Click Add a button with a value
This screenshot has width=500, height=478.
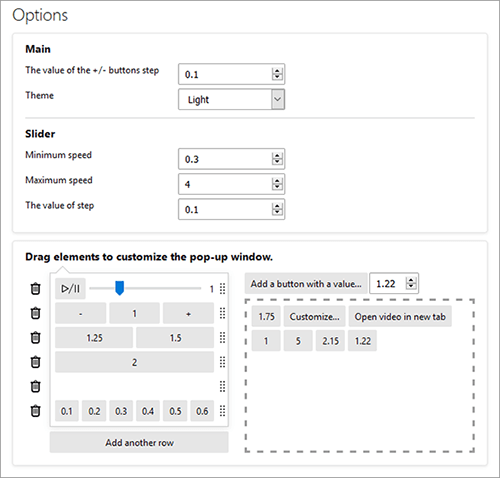pyautogui.click(x=306, y=284)
